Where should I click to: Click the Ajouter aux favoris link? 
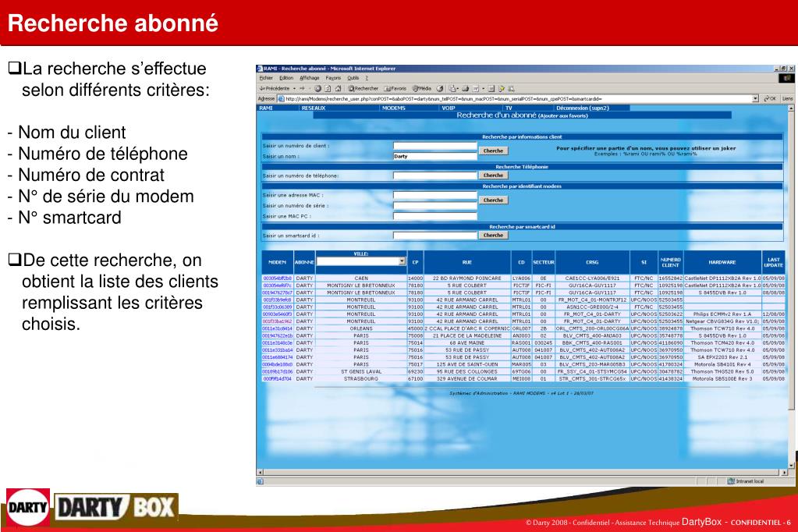pos(563,116)
